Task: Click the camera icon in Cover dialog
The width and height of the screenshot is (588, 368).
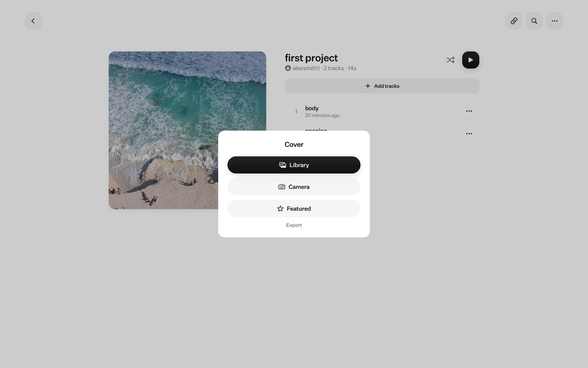Action: [282, 187]
